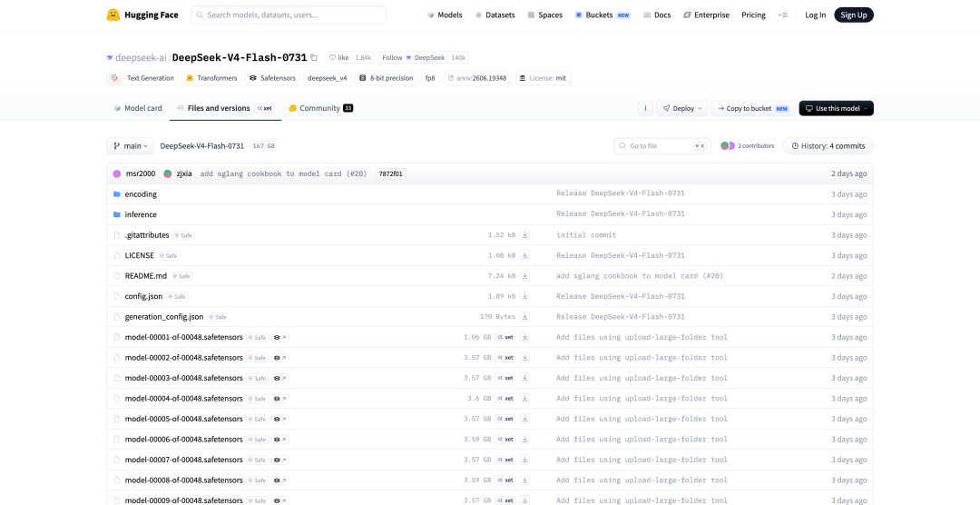
Task: Download generation_config.json via download icon
Action: point(525,317)
